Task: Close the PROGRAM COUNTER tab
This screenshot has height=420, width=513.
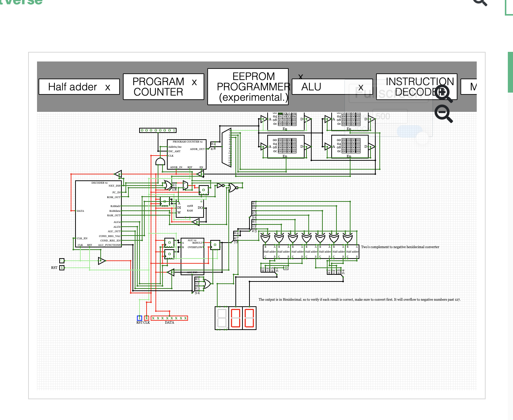Action: pyautogui.click(x=194, y=82)
